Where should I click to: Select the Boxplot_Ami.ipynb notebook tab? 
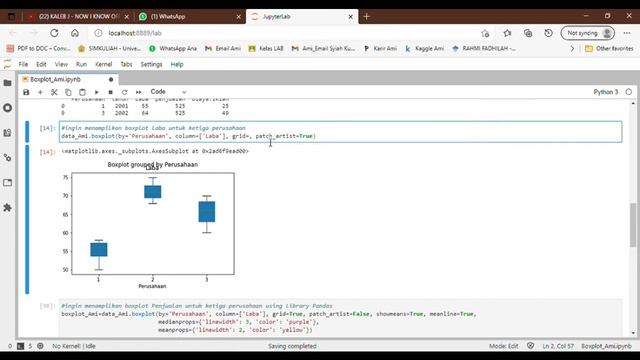pyautogui.click(x=68, y=79)
